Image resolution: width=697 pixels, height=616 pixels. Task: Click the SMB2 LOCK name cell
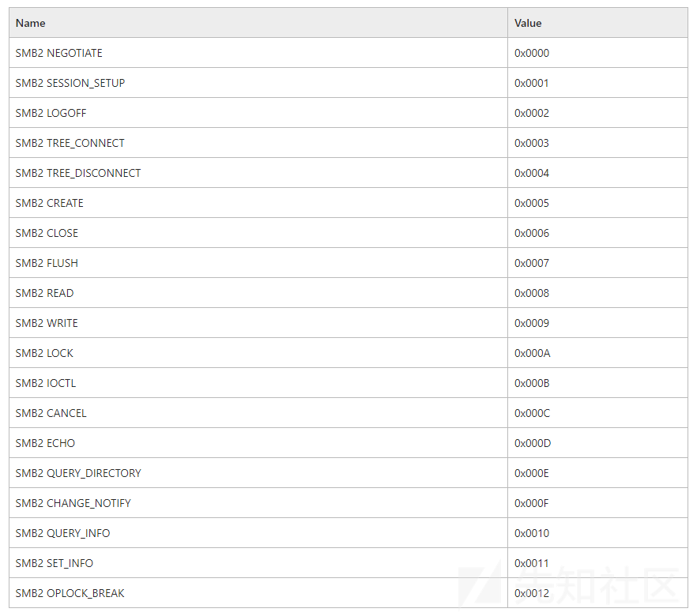tap(44, 353)
